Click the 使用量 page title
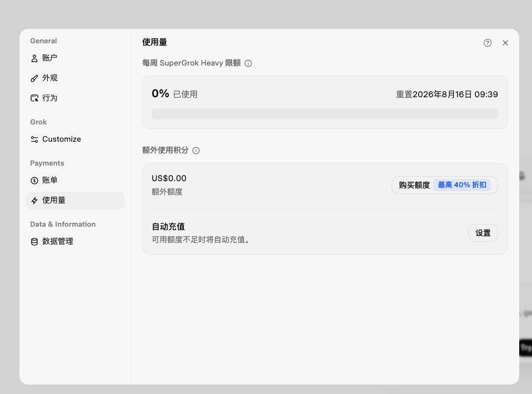Viewport: 532px width, 394px height. (x=154, y=42)
